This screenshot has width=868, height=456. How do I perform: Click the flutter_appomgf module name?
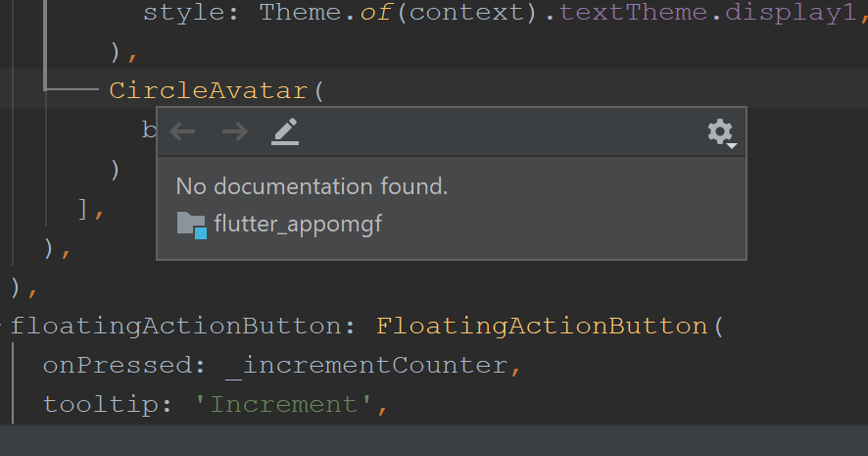point(298,225)
